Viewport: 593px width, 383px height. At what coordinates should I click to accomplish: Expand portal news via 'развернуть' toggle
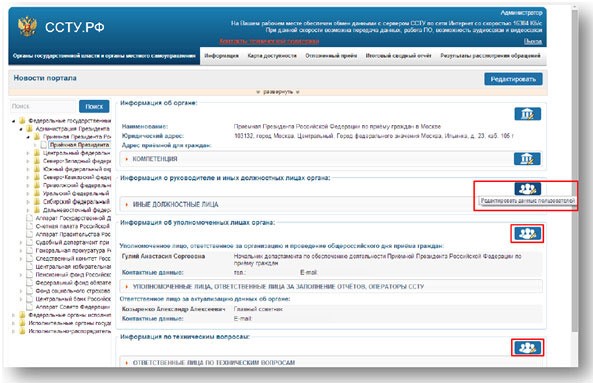[278, 92]
